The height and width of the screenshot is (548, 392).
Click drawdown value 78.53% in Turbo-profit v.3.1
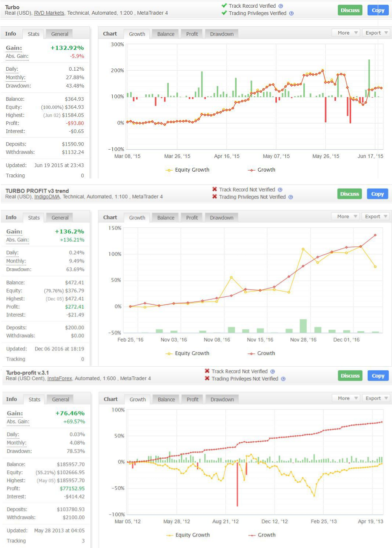[76, 451]
